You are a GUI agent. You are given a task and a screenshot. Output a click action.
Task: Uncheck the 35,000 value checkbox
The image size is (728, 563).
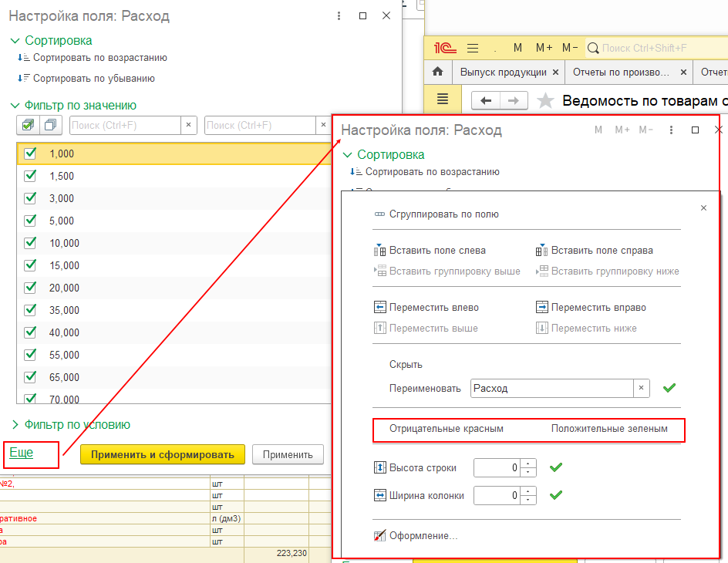[x=31, y=310]
